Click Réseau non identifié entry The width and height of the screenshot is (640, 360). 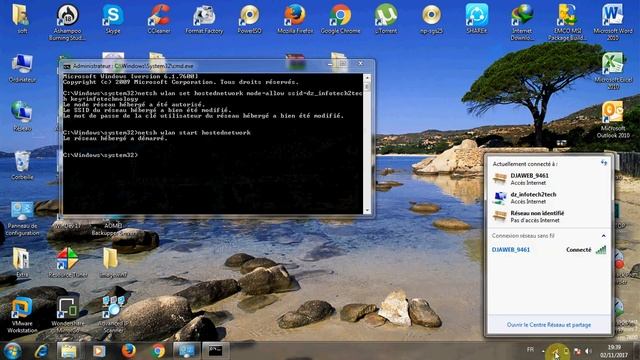(549, 217)
